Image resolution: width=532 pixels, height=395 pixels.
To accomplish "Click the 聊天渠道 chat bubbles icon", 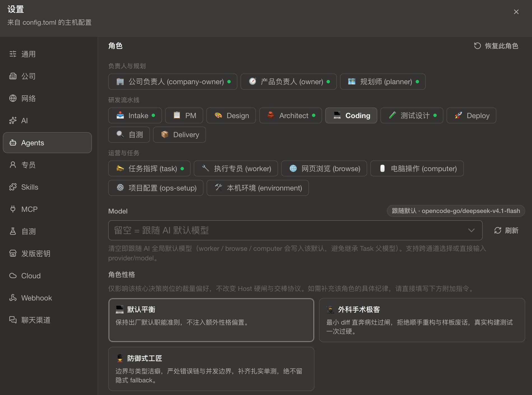I will click(x=13, y=320).
